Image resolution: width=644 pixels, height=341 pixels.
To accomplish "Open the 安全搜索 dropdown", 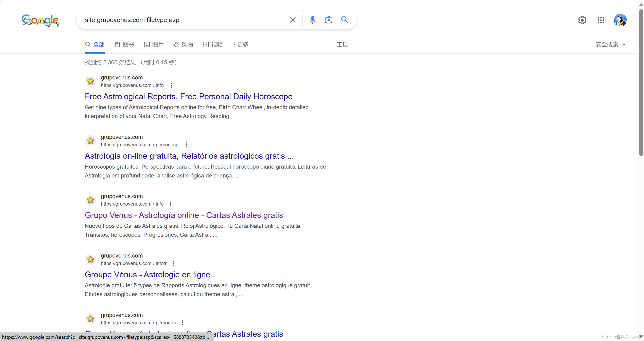I will (610, 44).
